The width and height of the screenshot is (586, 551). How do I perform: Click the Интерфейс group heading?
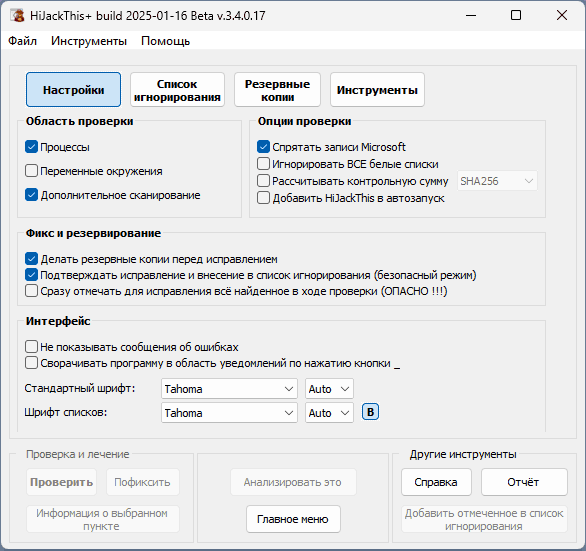(x=58, y=321)
